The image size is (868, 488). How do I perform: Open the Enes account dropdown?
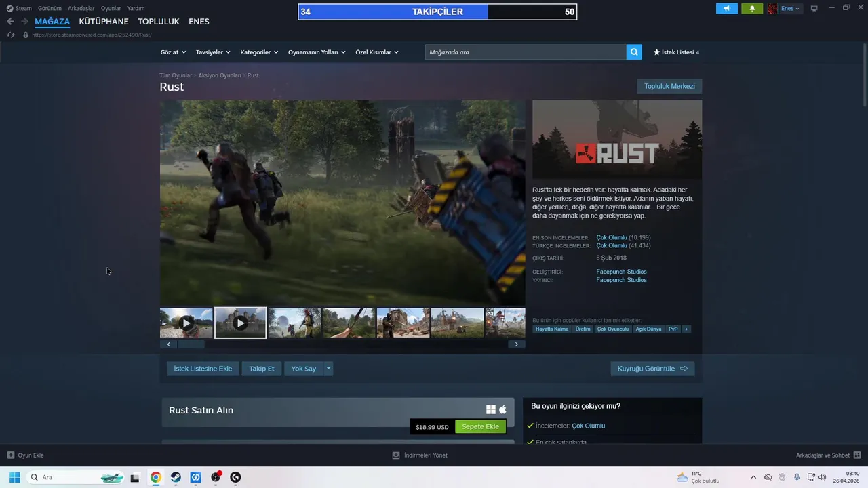click(790, 9)
